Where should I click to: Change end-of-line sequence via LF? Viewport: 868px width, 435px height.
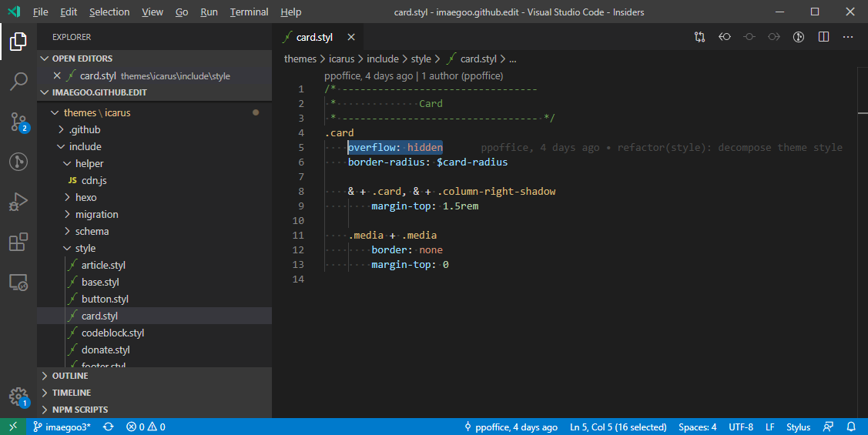(770, 427)
